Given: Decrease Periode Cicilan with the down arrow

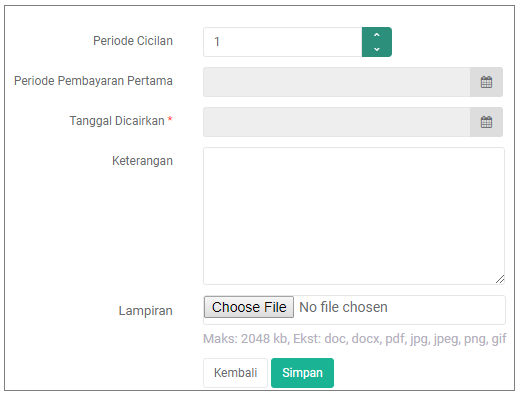Looking at the screenshot, I should click(x=377, y=49).
